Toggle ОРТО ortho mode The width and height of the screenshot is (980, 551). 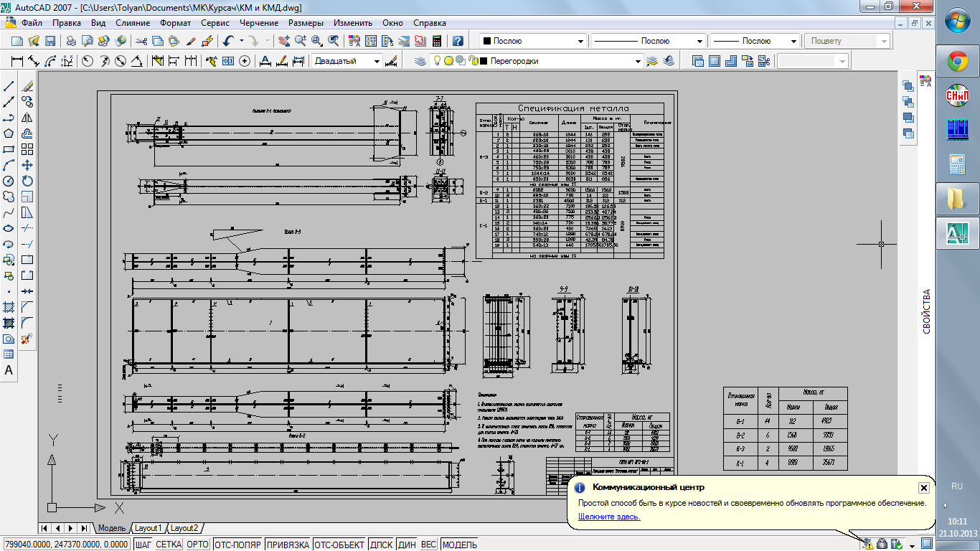pyautogui.click(x=198, y=545)
